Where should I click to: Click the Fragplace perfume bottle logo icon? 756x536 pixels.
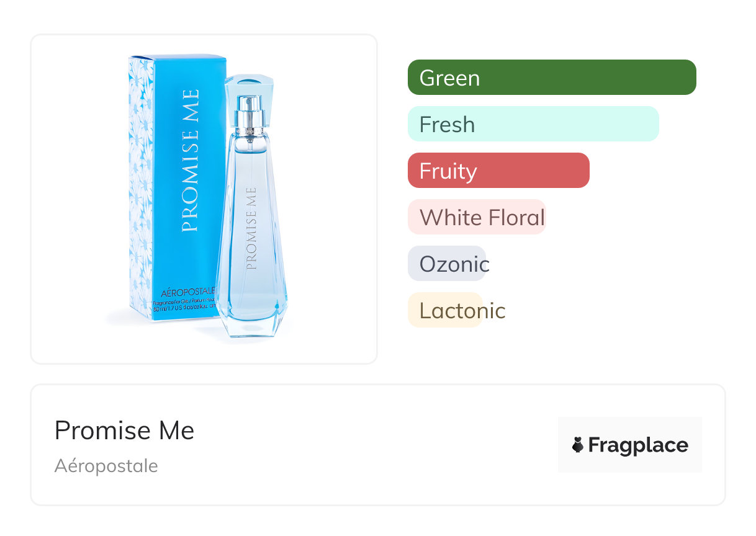(578, 445)
